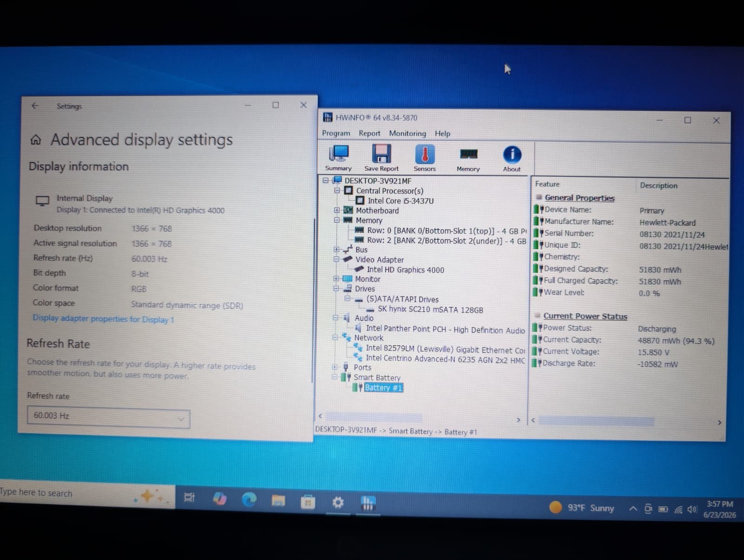Click the (S)ATA/ATAPI Drives node
The image size is (744, 560).
(402, 299)
